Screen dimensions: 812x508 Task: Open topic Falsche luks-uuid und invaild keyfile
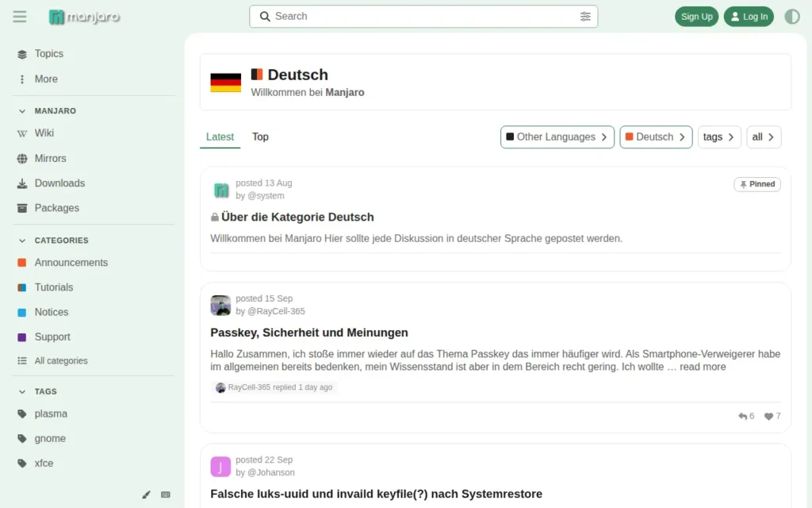pyautogui.click(x=376, y=494)
